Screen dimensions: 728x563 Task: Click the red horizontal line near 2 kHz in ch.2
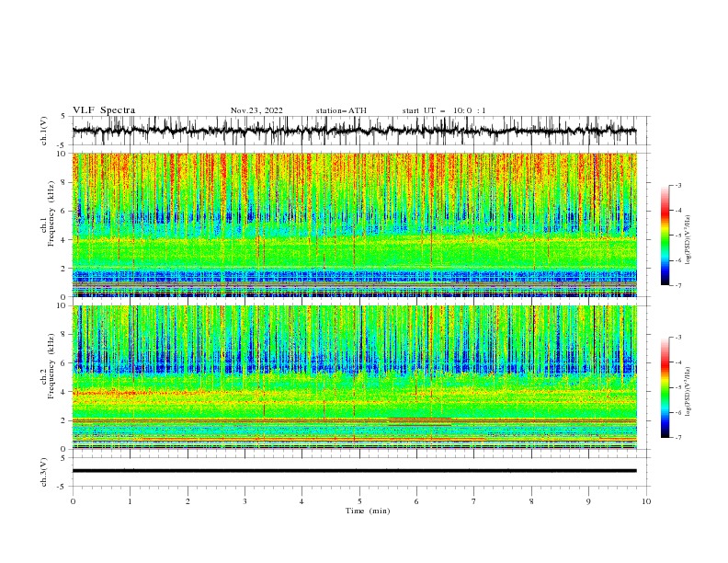pos(355,420)
